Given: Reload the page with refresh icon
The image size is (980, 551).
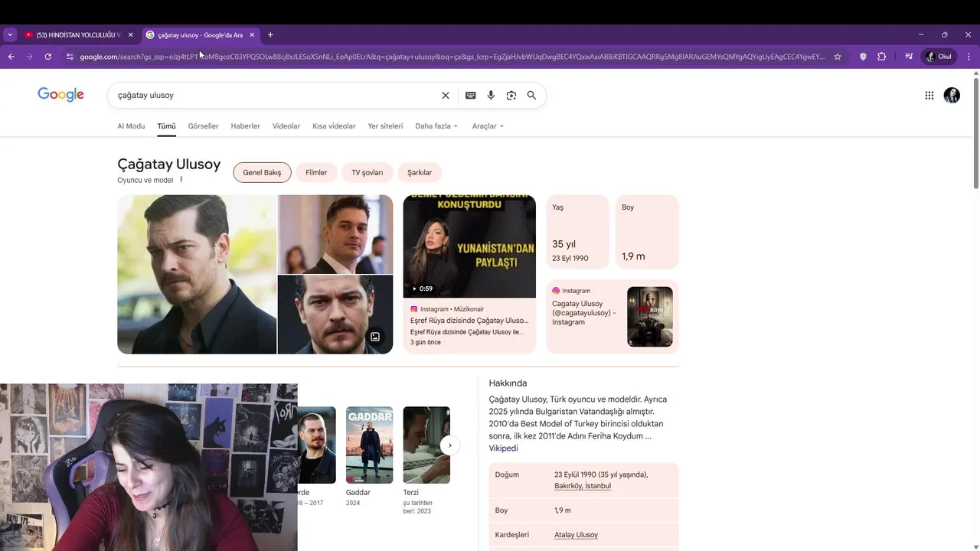Looking at the screenshot, I should [47, 57].
